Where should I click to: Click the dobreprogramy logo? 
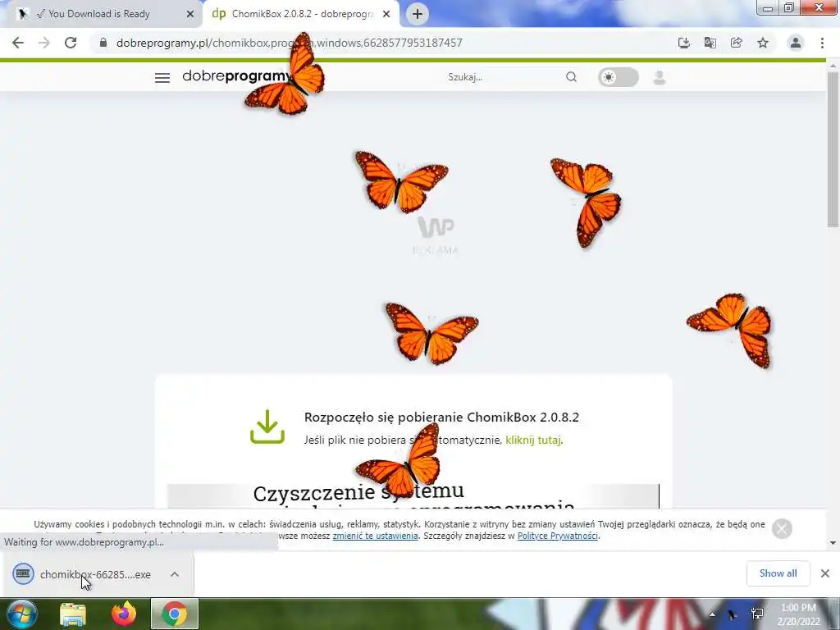(236, 76)
